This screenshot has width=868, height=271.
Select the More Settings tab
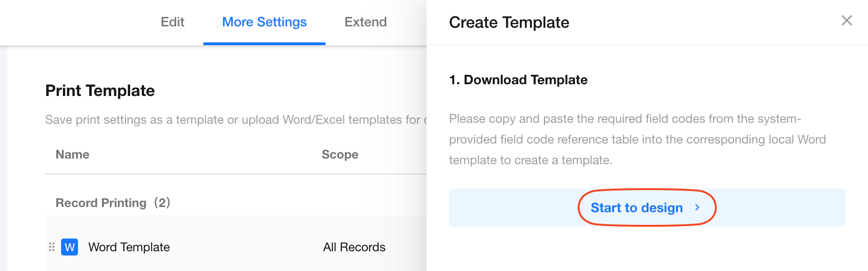(264, 22)
